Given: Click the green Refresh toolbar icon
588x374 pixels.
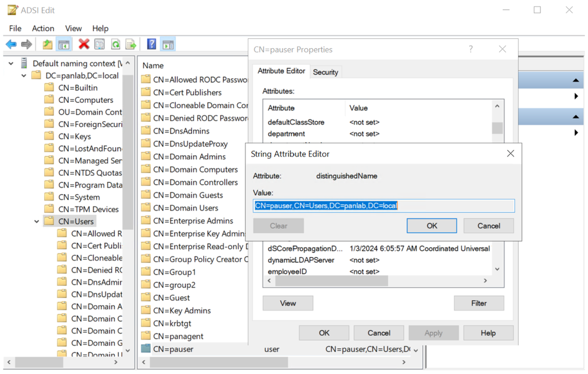Looking at the screenshot, I should [x=115, y=44].
